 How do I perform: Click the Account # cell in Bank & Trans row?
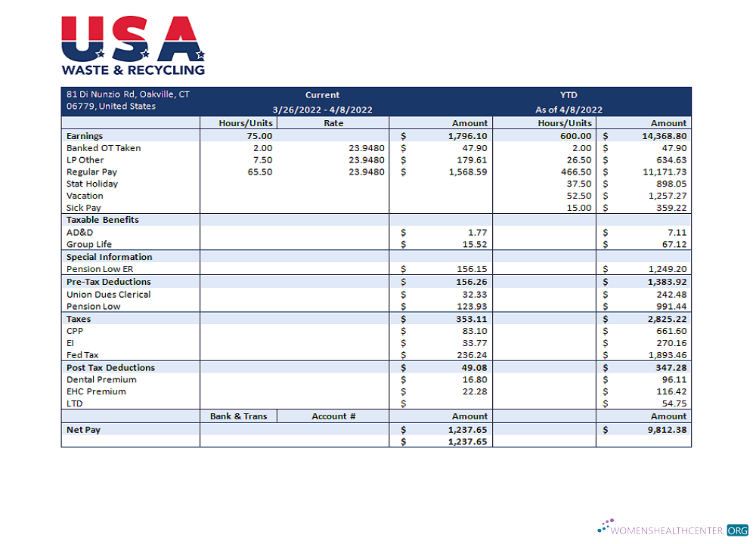tap(333, 416)
